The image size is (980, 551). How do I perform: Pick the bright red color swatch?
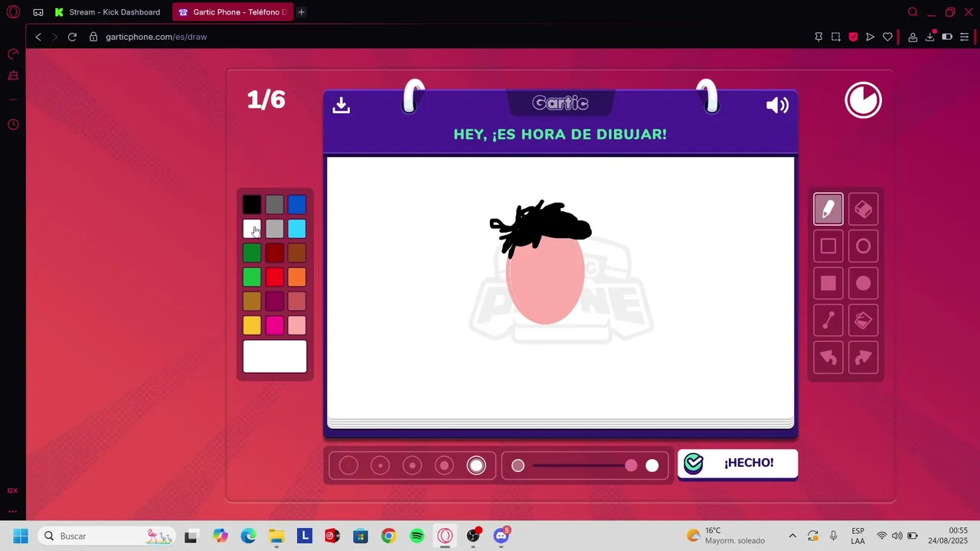point(274,277)
